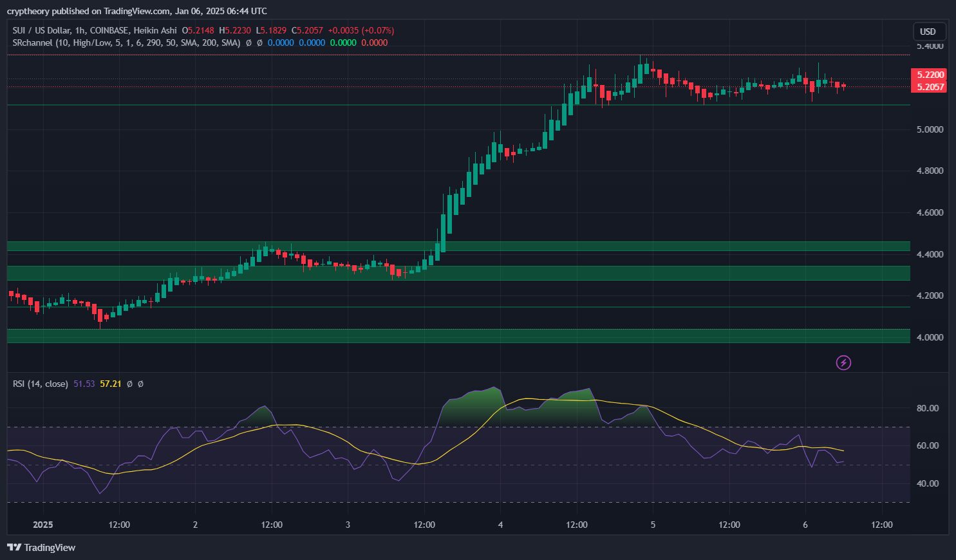Click the 60.00 RSI axis label
This screenshot has width=956, height=560.
pyautogui.click(x=928, y=445)
